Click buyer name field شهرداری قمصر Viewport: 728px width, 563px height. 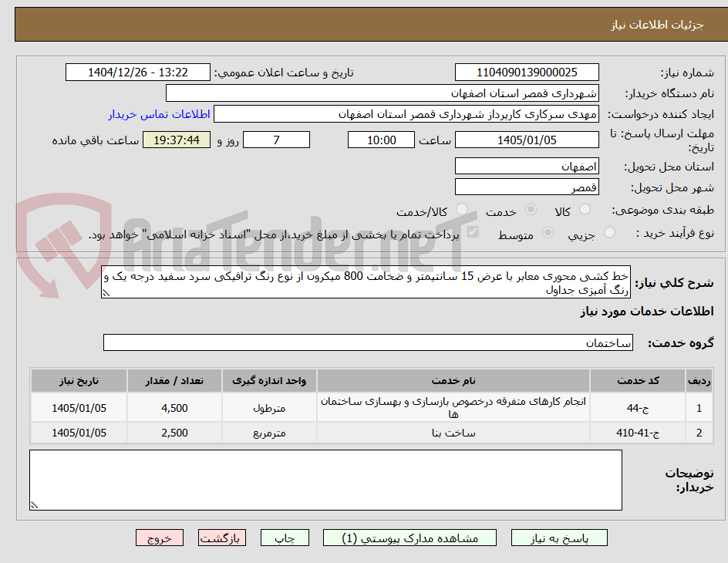382,93
